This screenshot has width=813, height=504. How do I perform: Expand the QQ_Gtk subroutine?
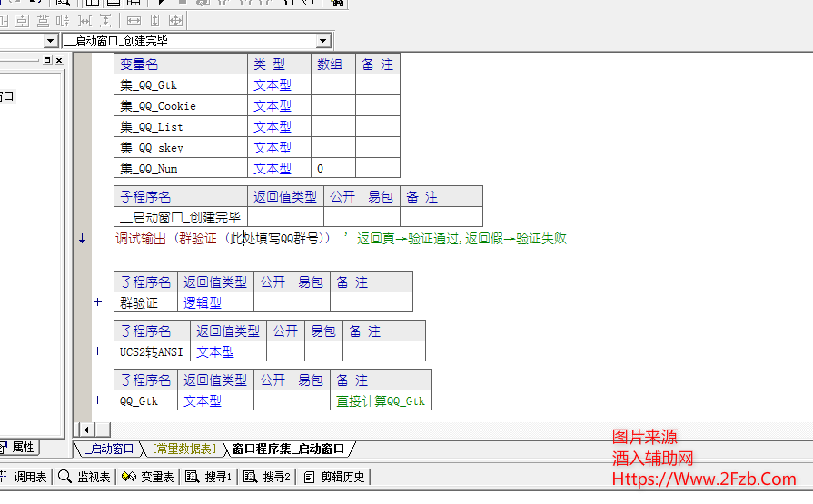coord(97,400)
